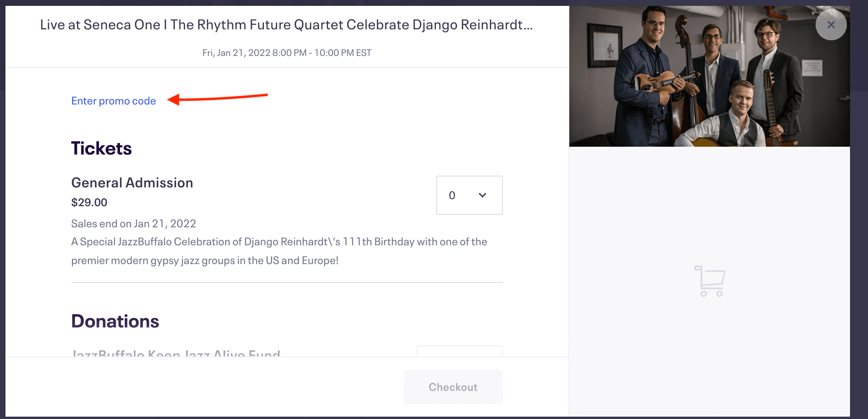The width and height of the screenshot is (868, 419).
Task: Click the Sales end on Jan 21 text
Action: pos(133,223)
